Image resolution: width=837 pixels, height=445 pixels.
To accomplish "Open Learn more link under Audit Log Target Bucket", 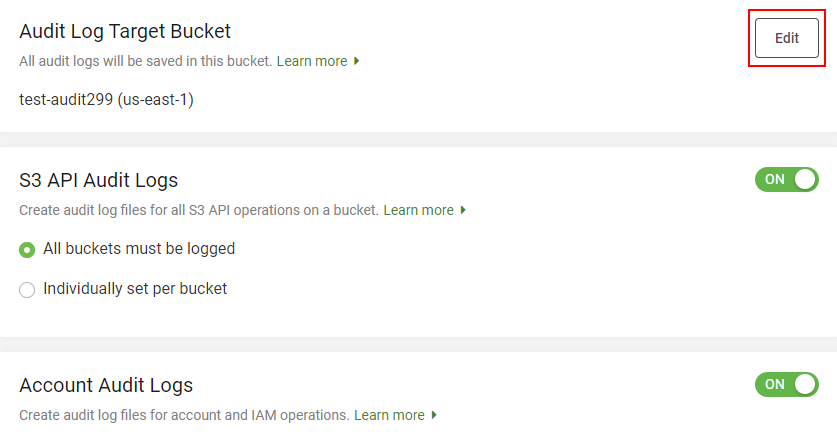I will point(311,61).
